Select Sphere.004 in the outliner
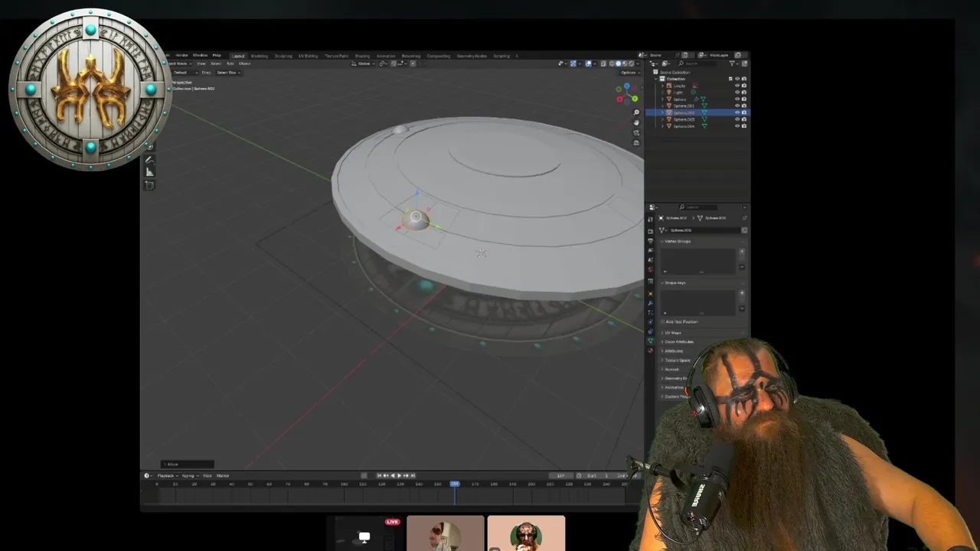Screen dimensions: 980x551 (x=684, y=126)
